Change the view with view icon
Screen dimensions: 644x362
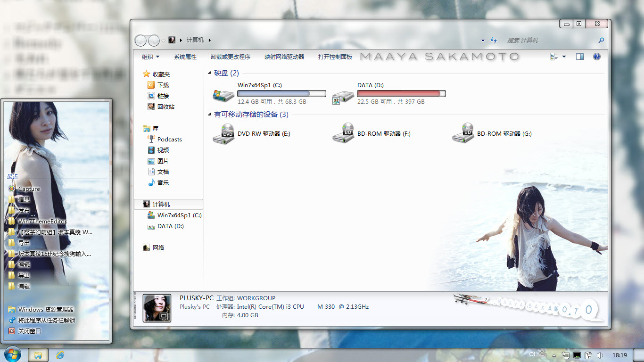click(x=554, y=57)
